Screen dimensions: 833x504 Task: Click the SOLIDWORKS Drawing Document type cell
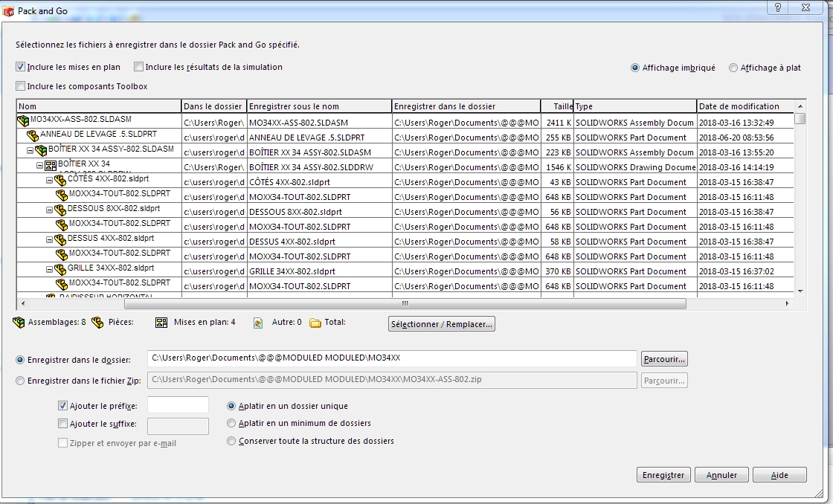point(635,167)
